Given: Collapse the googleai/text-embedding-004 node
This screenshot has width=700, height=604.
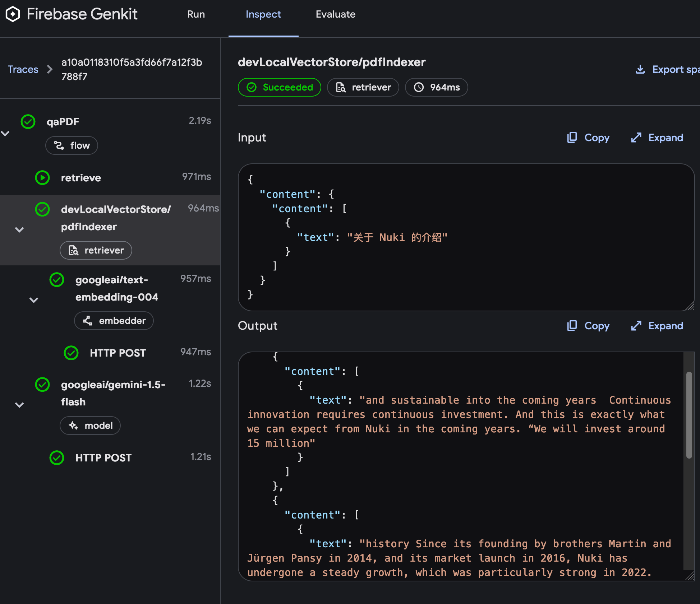Looking at the screenshot, I should tap(34, 300).
